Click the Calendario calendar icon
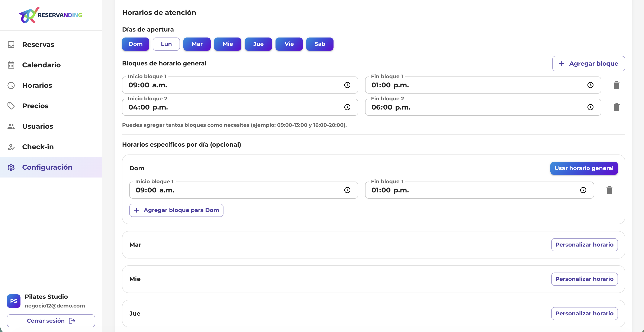The height and width of the screenshot is (332, 644). coord(11,65)
